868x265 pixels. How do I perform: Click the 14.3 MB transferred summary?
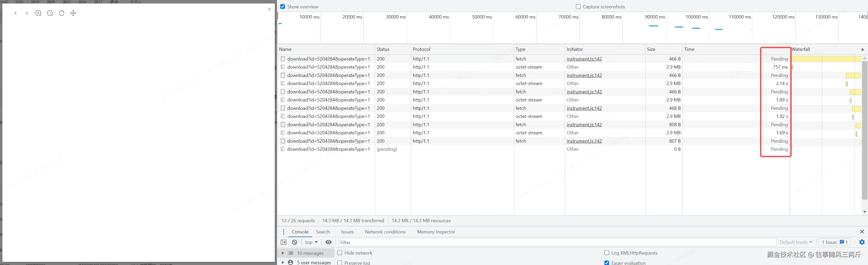[353, 221]
